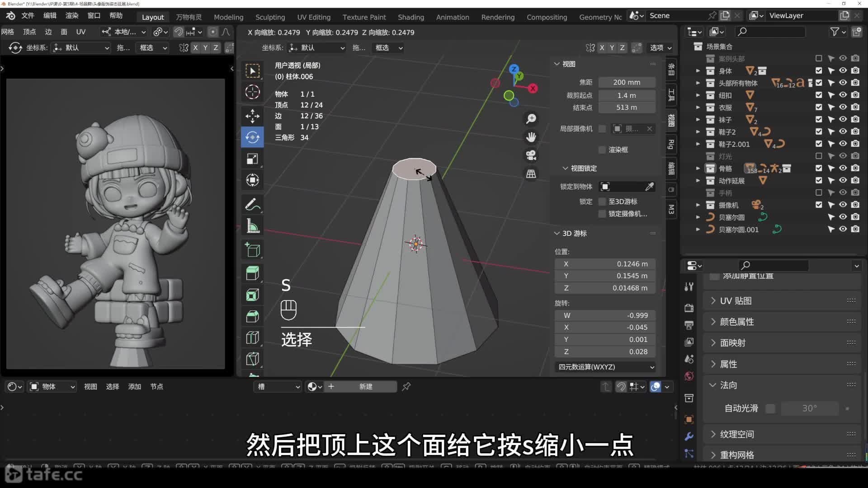Open the Tool properties tab wrench-screwdriver icon
Image resolution: width=868 pixels, height=488 pixels.
pyautogui.click(x=689, y=286)
